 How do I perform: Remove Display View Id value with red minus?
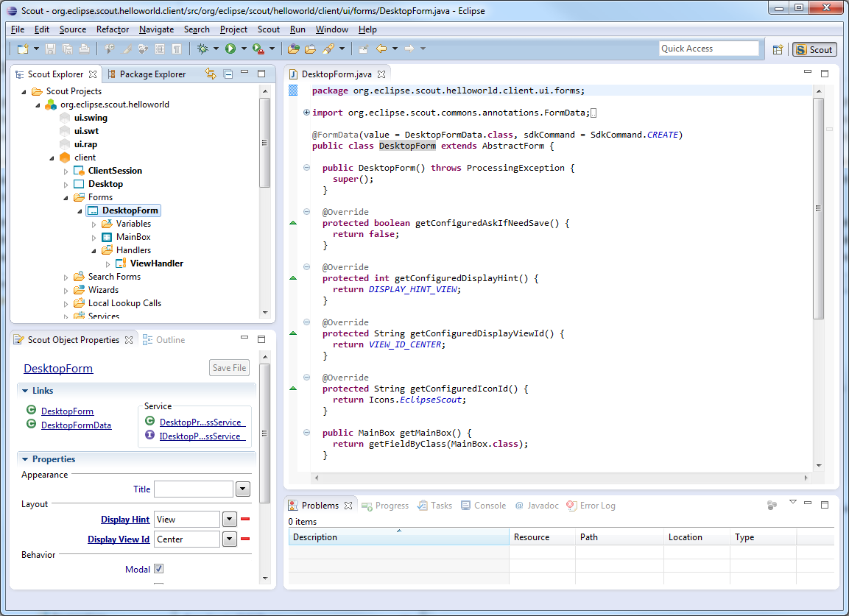click(x=245, y=539)
